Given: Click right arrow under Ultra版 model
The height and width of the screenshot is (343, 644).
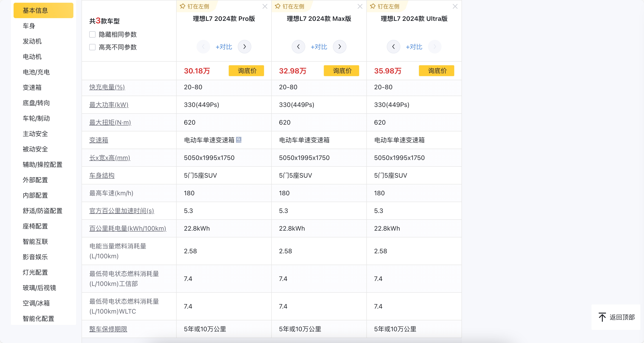Looking at the screenshot, I should 435,46.
